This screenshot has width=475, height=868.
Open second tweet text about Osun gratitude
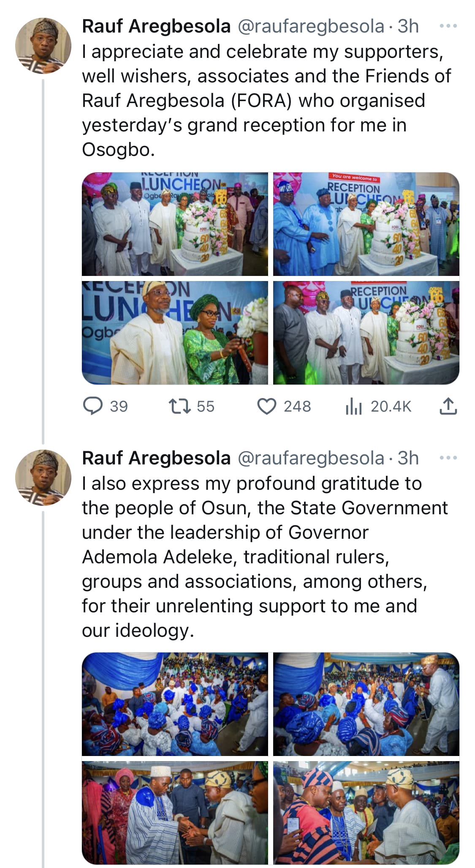coord(253,557)
